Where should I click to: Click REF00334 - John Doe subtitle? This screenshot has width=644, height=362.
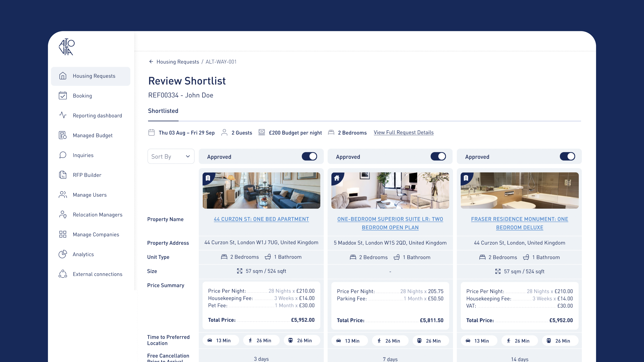pyautogui.click(x=180, y=95)
